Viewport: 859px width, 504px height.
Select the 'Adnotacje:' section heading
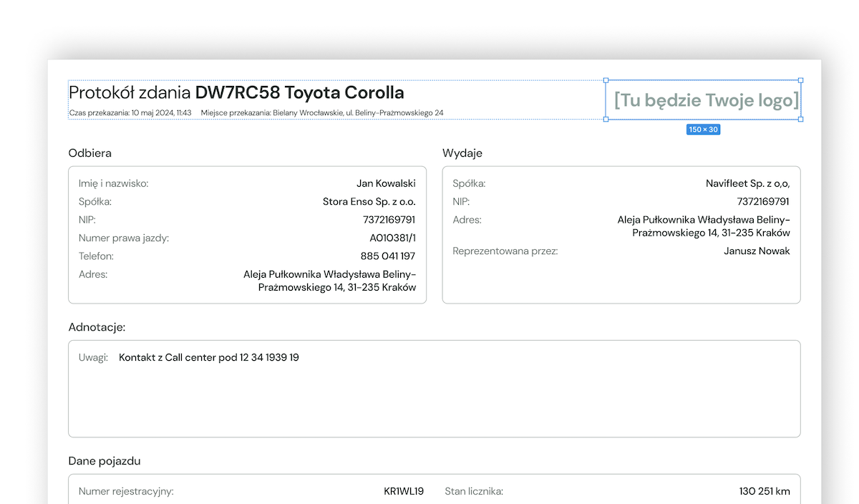point(97,327)
